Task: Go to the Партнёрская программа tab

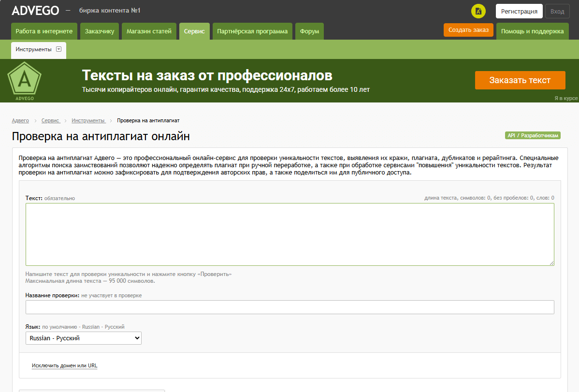Action: [252, 31]
